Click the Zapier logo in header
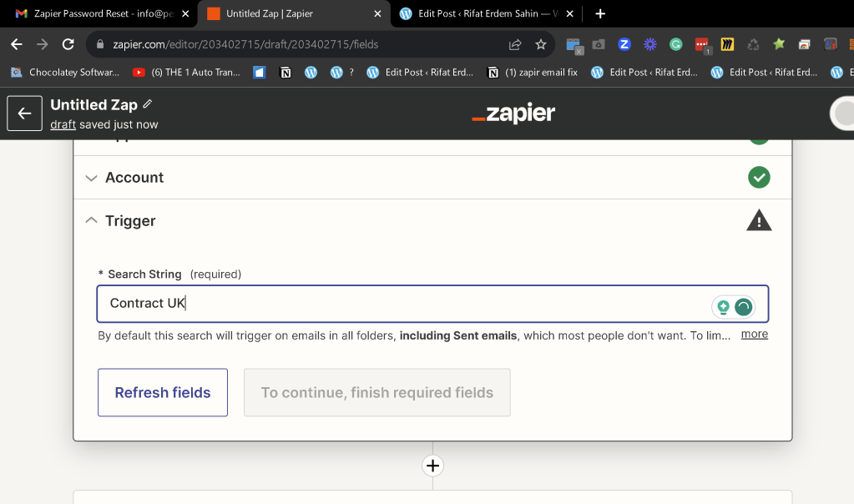This screenshot has width=854, height=504. tap(513, 113)
